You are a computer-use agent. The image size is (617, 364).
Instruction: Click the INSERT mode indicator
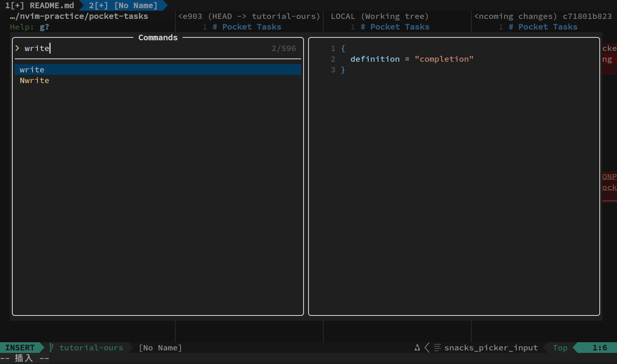[20, 348]
